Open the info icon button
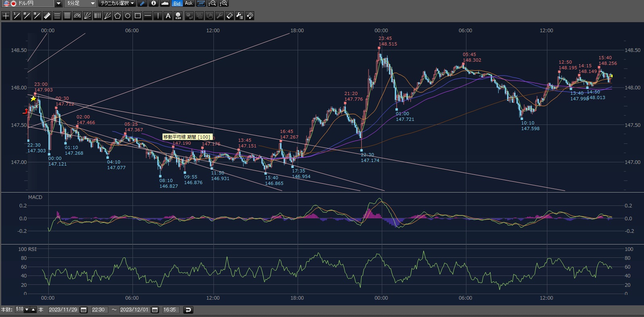The width and height of the screenshot is (644, 317). tap(153, 3)
